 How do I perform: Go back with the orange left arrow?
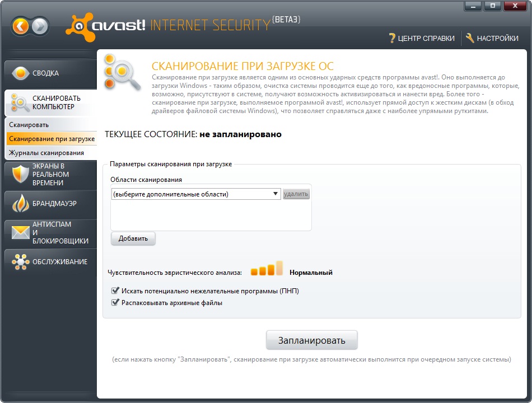[x=21, y=26]
